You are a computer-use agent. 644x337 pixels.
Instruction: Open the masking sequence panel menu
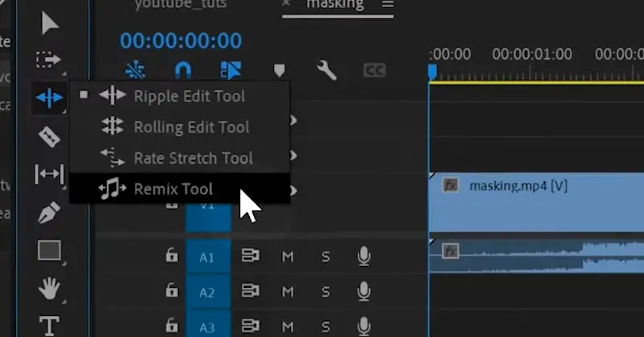[388, 5]
